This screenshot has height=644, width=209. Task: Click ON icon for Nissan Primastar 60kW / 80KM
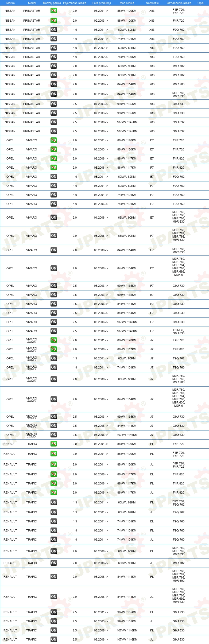pos(54,30)
